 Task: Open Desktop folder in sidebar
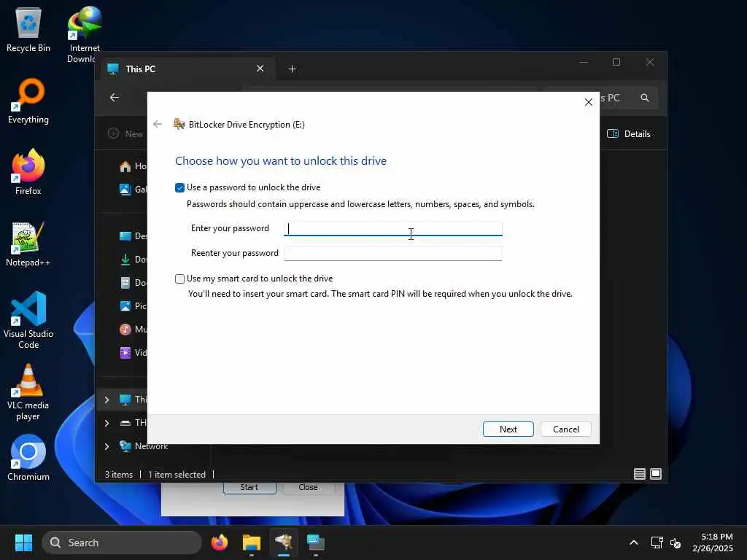(133, 236)
